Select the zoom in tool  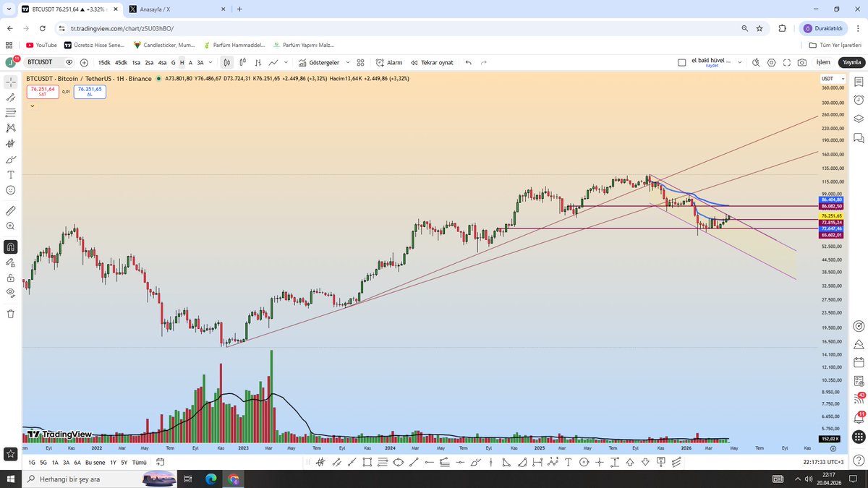pyautogui.click(x=11, y=226)
